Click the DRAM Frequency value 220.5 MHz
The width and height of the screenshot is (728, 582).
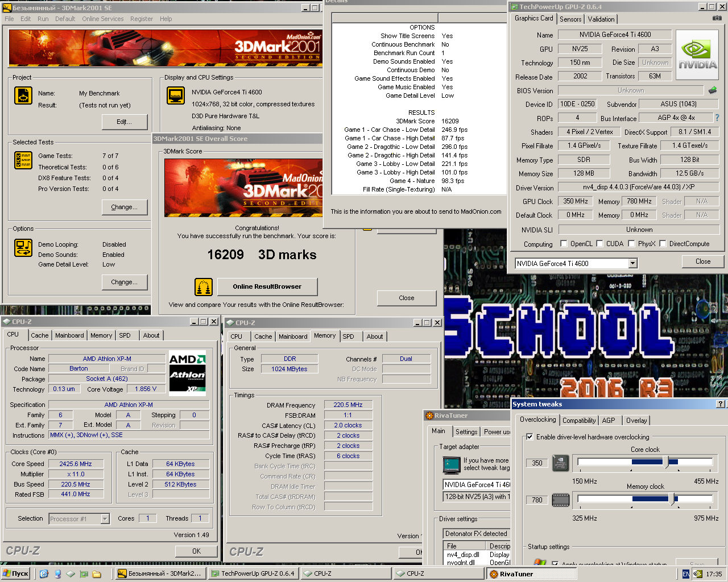348,405
